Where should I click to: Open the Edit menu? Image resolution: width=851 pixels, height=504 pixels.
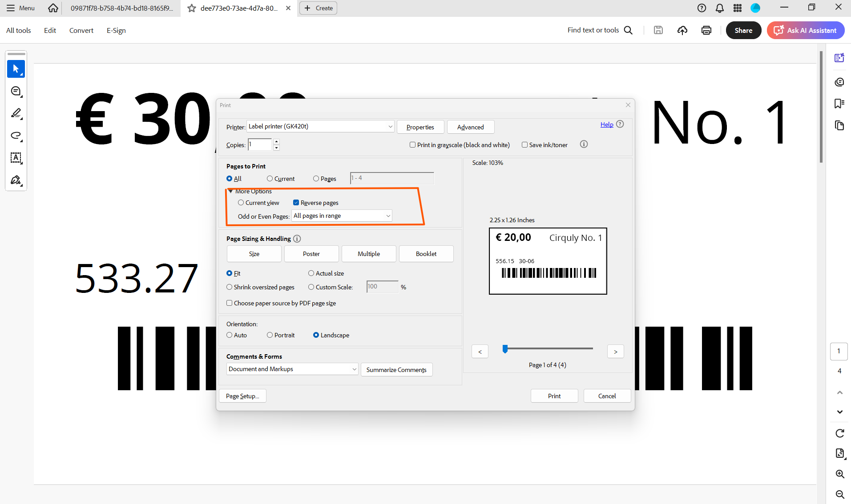coord(50,30)
